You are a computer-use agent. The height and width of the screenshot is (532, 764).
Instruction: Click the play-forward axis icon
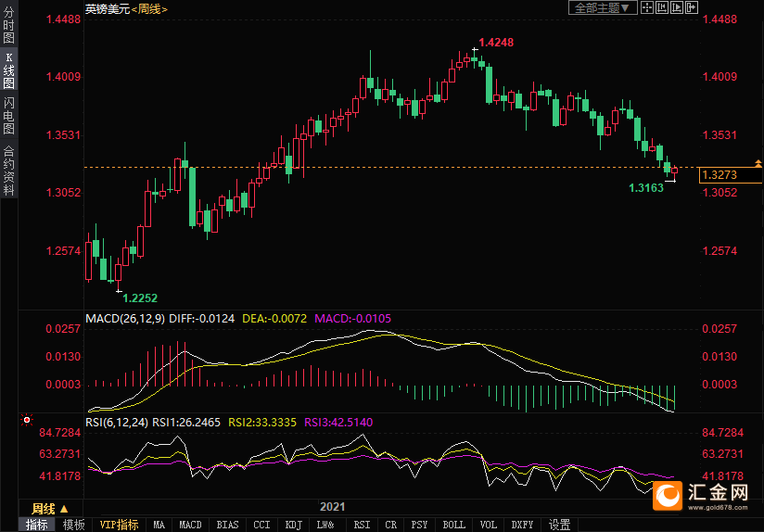(677, 7)
